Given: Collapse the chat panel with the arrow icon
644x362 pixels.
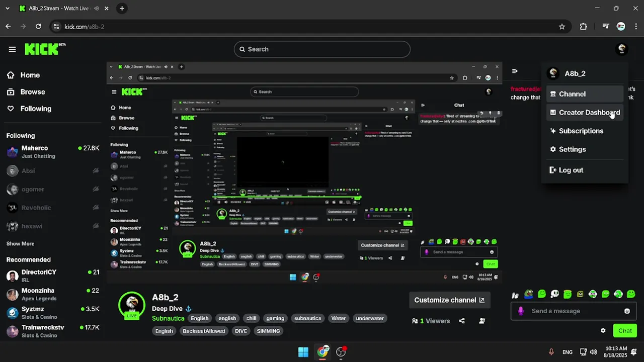Looking at the screenshot, I should 515,71.
